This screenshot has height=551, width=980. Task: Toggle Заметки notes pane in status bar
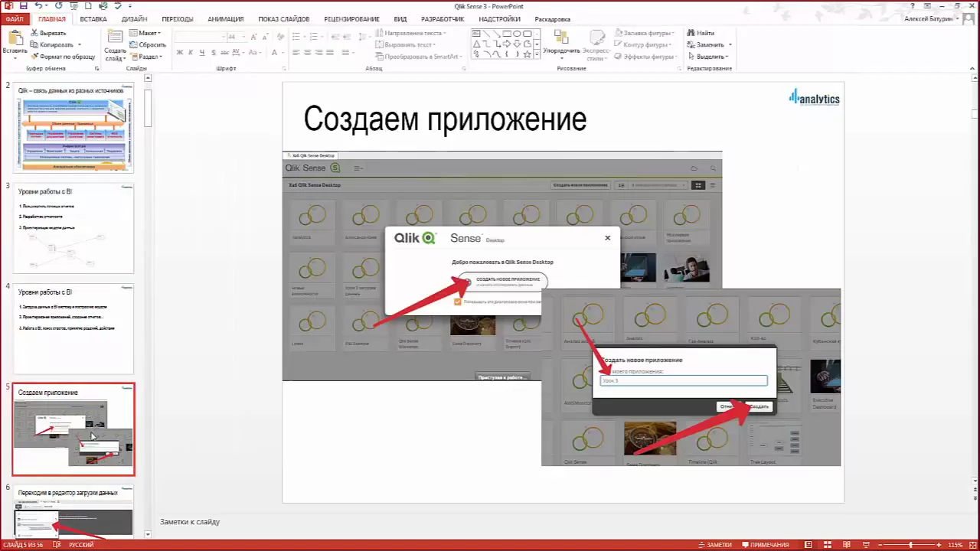tap(714, 545)
